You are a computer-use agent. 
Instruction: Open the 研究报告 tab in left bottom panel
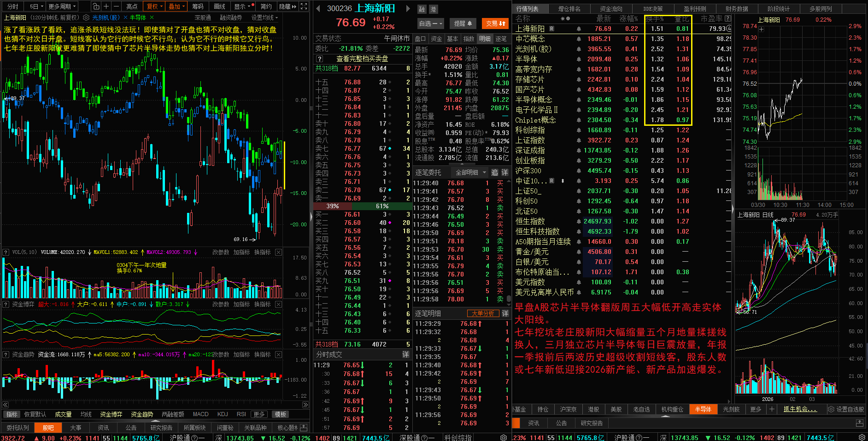(161, 428)
